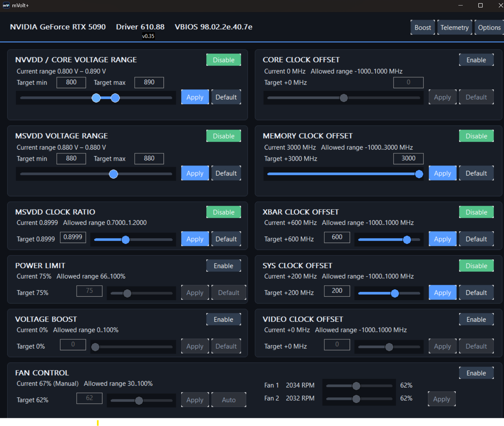Reset MSVDD clock ratio to Default
Viewport: 504px width, 426px height.
226,239
